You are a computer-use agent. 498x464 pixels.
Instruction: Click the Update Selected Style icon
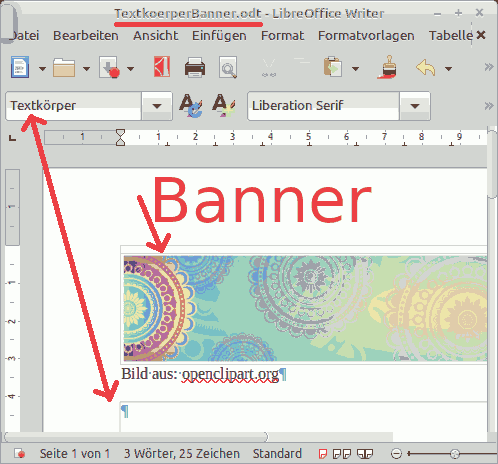(191, 106)
